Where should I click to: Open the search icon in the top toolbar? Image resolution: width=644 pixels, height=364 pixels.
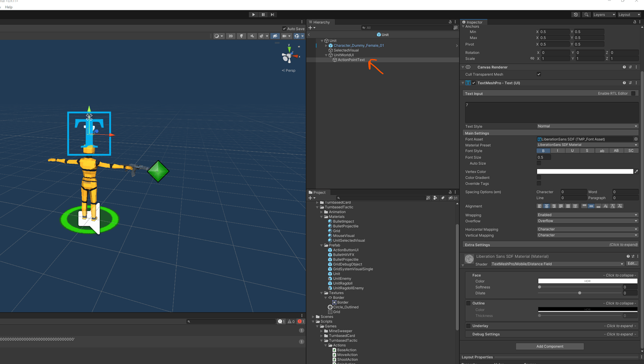point(586,14)
